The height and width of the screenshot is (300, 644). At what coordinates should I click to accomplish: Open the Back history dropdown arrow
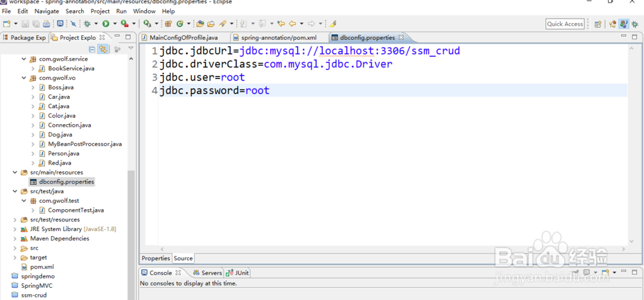tap(301, 24)
